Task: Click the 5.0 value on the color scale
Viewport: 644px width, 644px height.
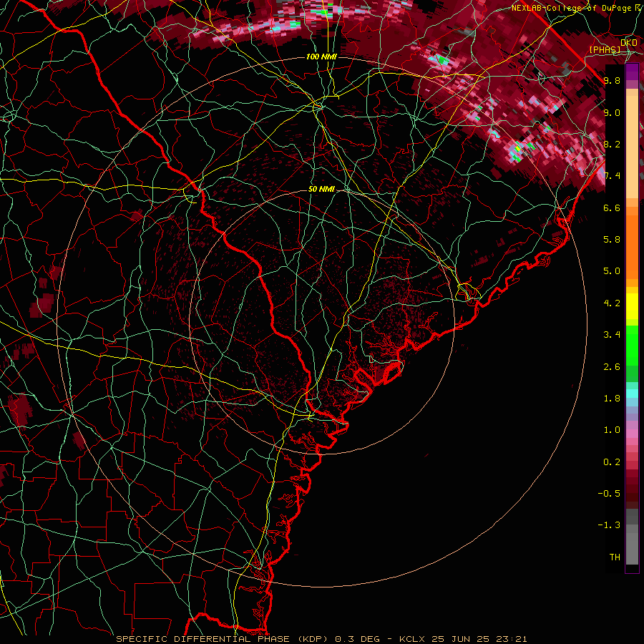Action: [612, 271]
